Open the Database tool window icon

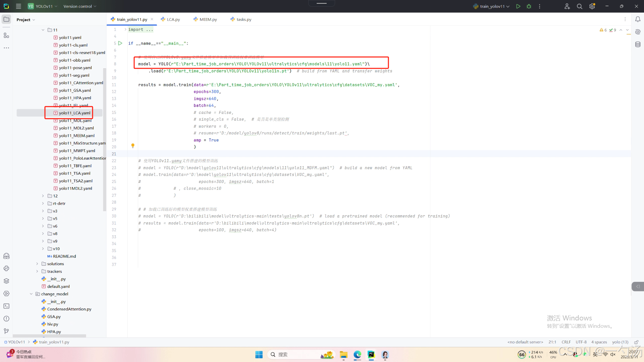[638, 44]
